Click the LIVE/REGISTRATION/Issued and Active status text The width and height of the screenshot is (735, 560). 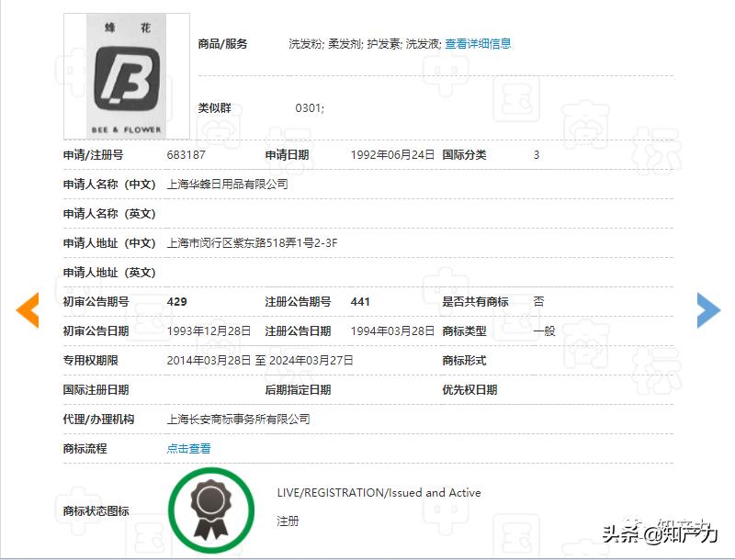(380, 492)
